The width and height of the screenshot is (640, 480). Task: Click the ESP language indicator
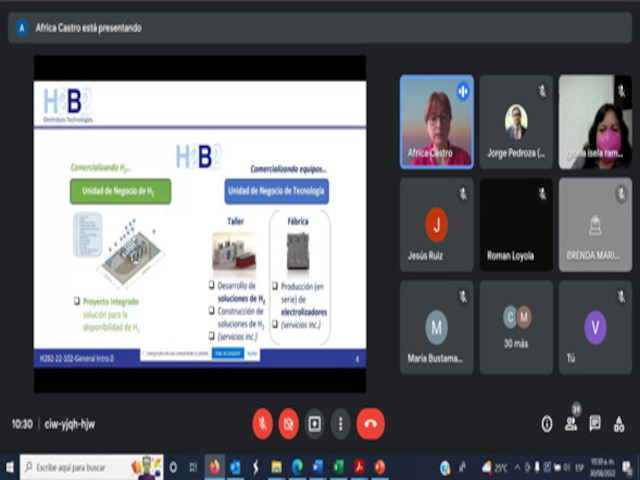point(579,467)
